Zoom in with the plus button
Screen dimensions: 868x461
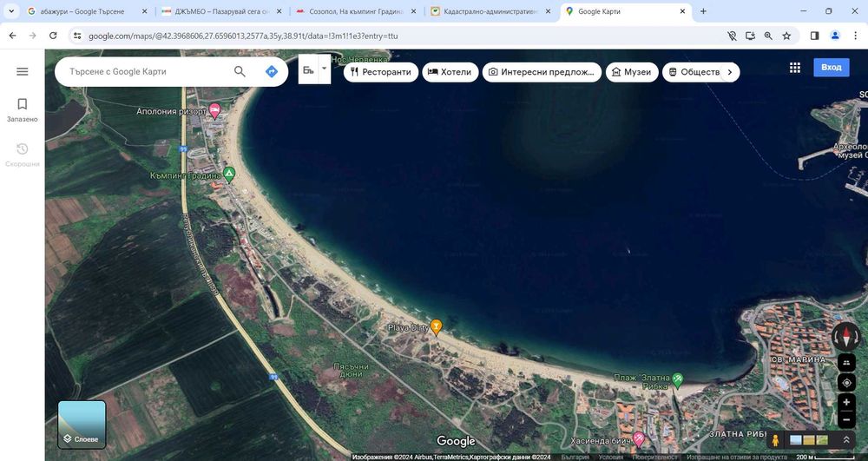click(846, 402)
